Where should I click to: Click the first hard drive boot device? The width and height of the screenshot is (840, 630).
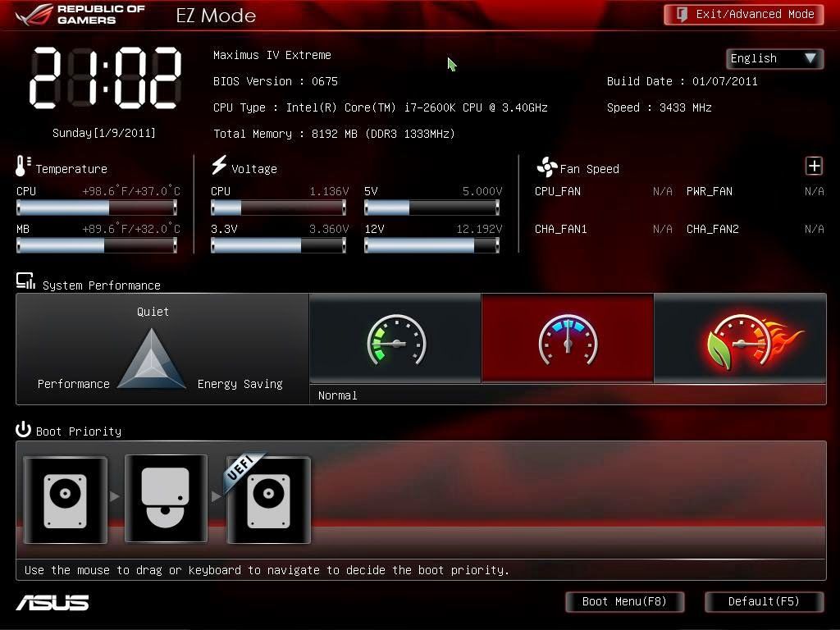coord(66,500)
